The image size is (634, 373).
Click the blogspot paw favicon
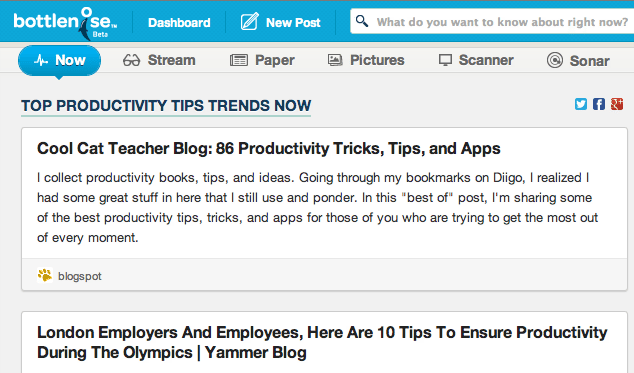[x=45, y=276]
